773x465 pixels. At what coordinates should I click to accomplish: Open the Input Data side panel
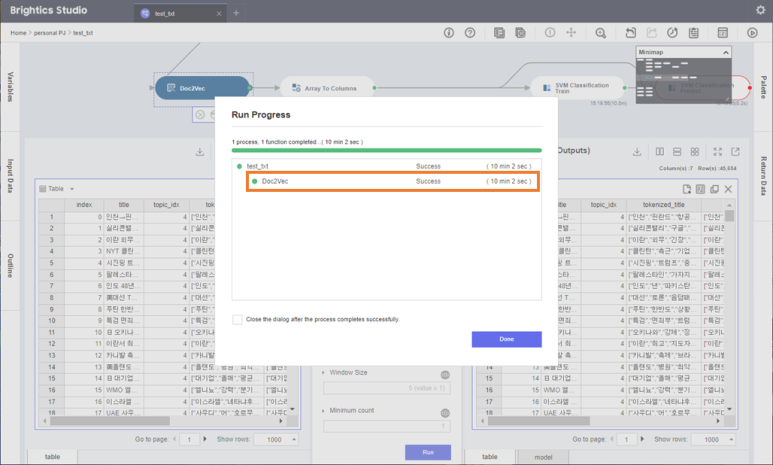pyautogui.click(x=10, y=176)
